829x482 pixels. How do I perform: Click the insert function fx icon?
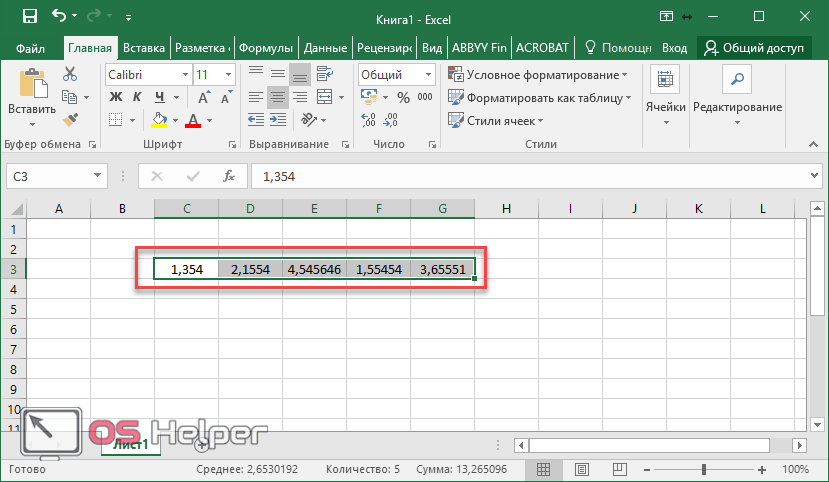point(229,176)
